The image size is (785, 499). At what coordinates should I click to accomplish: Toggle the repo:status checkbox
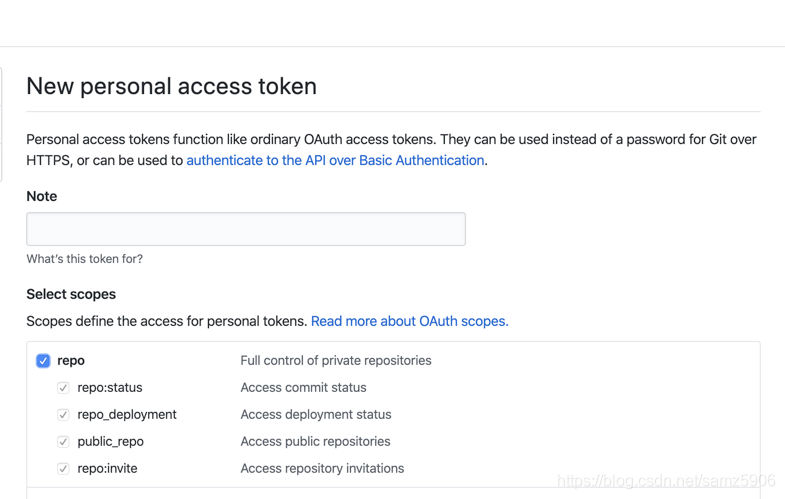coord(63,388)
